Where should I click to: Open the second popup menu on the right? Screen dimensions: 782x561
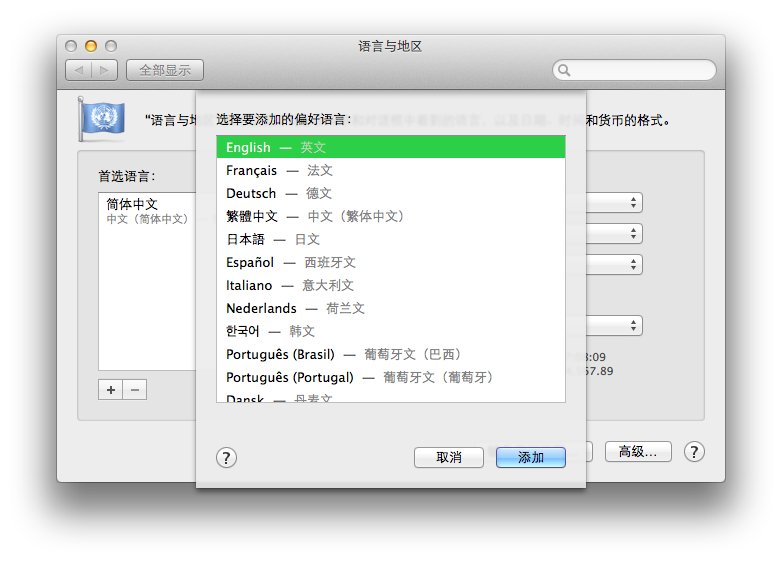pos(614,233)
